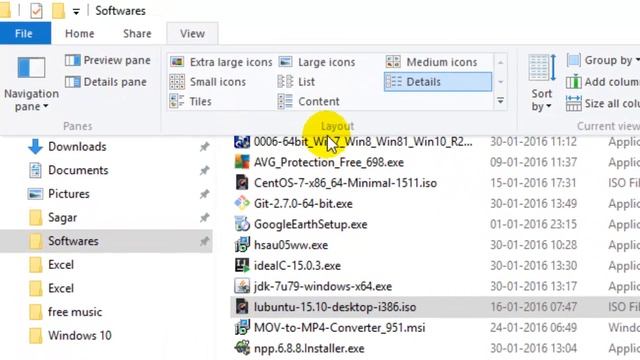The image size is (640, 360).
Task: Click the CentOS ISO file icon
Action: [242, 182]
